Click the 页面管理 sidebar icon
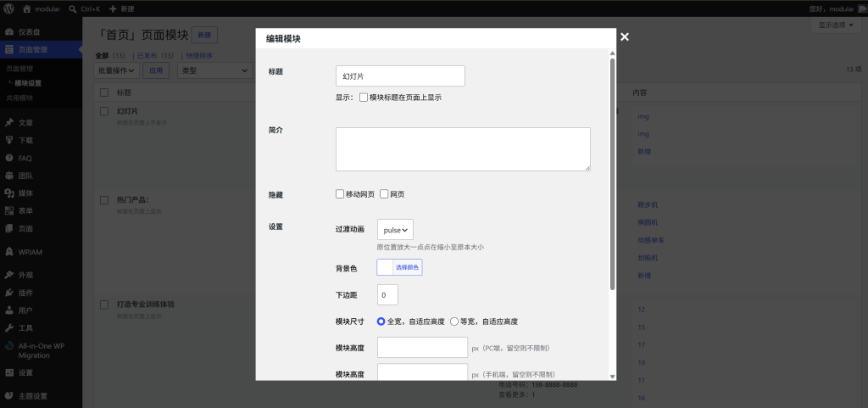The image size is (868, 408). pos(8,50)
